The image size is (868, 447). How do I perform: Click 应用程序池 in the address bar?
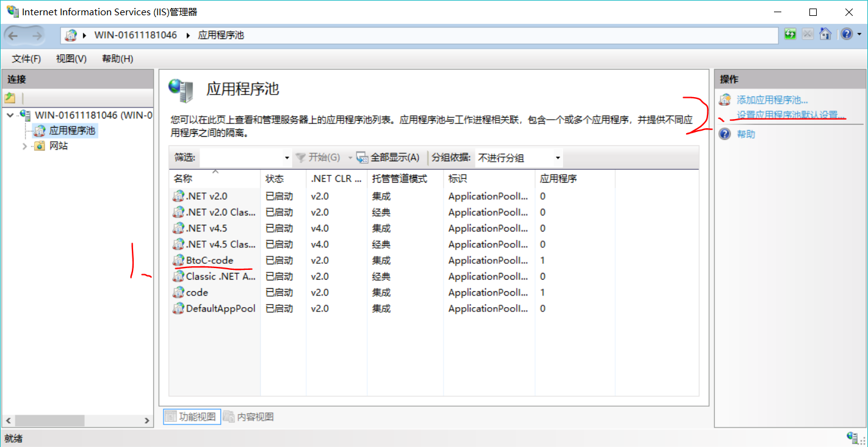tap(221, 35)
